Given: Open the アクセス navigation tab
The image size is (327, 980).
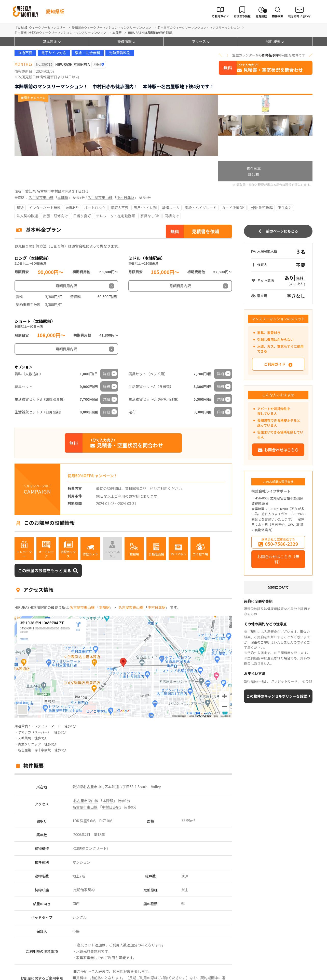Looking at the screenshot, I should [201, 42].
